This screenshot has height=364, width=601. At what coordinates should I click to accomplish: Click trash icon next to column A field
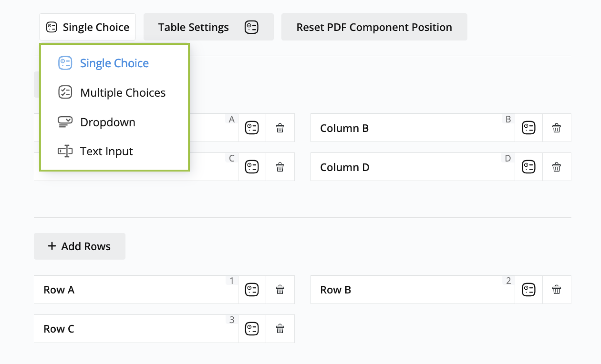pyautogui.click(x=280, y=128)
